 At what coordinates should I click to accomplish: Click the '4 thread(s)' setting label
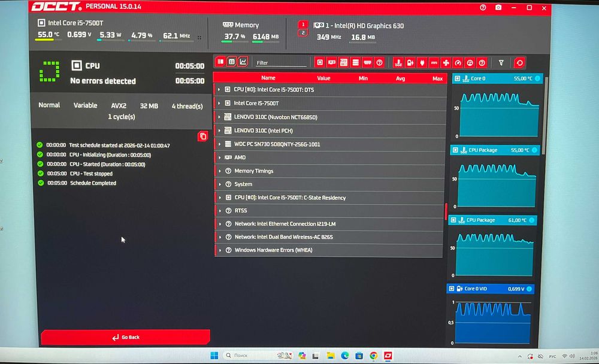187,106
